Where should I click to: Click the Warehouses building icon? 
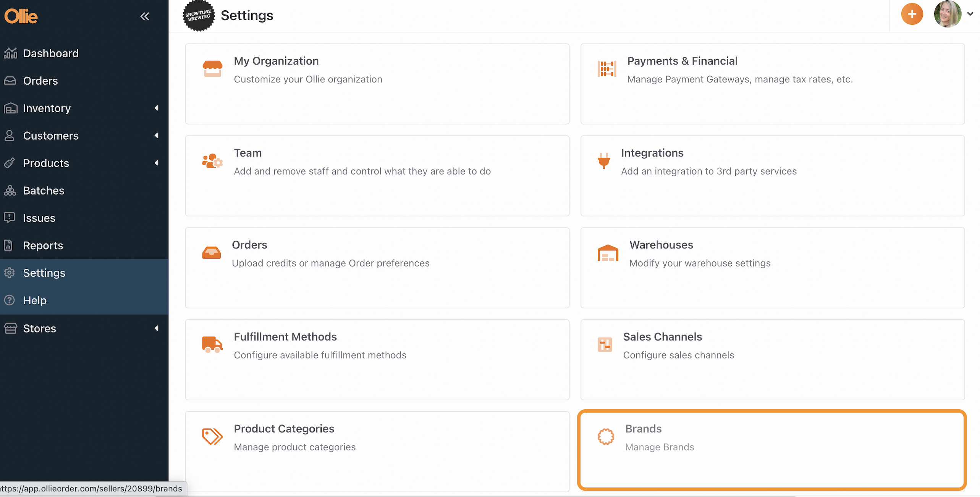click(x=608, y=253)
